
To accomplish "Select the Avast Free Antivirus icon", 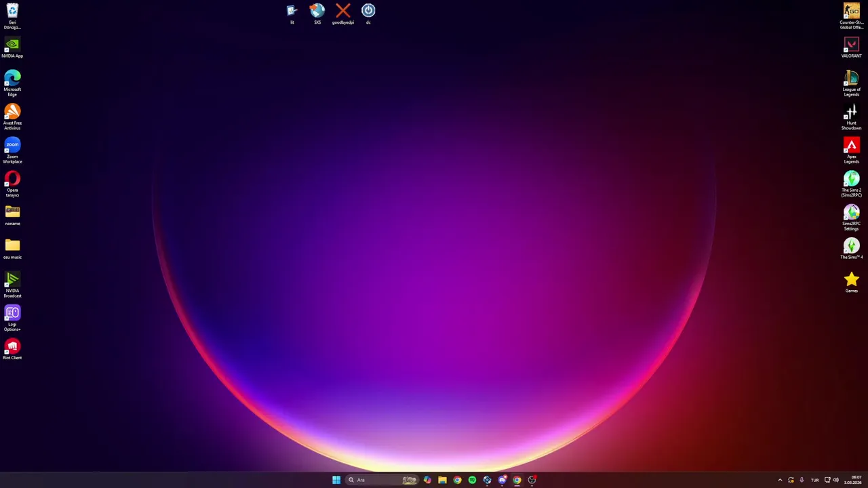I will tap(12, 117).
